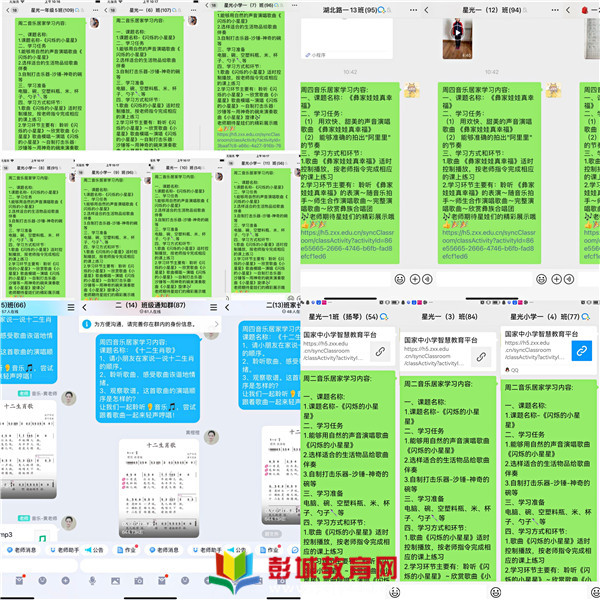
Task: Open 国家中小学智慧教育平台 card in 星光小学一(4)班
Action: pyautogui.click(x=549, y=351)
